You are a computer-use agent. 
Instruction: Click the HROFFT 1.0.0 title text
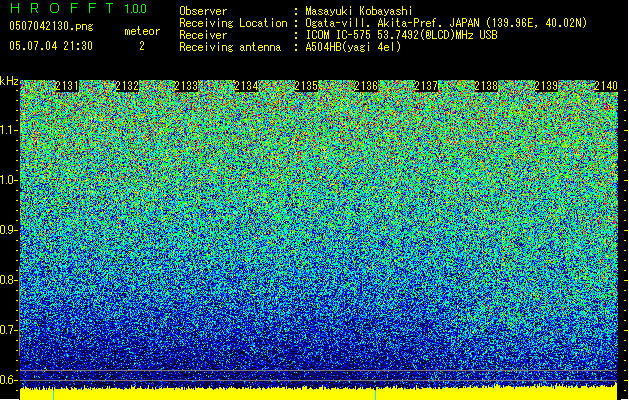point(78,8)
